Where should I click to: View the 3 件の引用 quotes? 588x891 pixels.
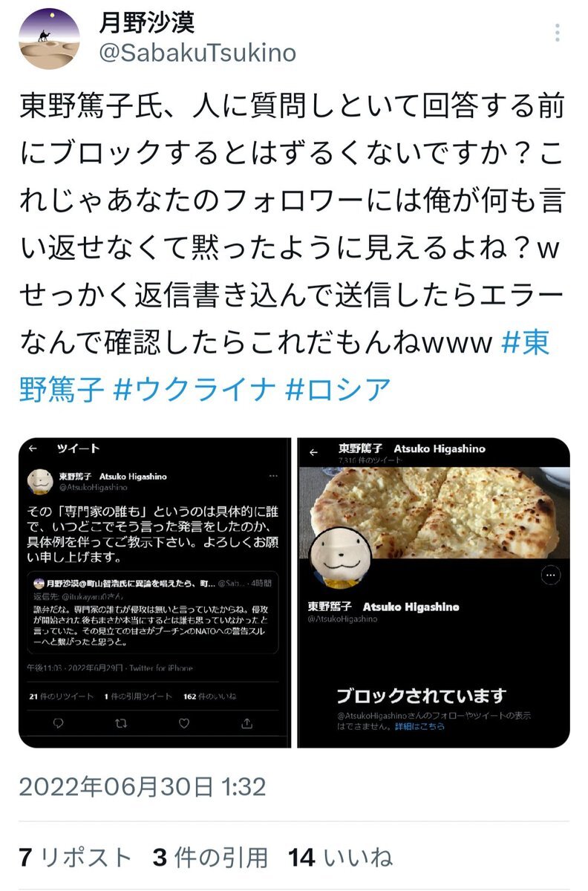click(210, 858)
